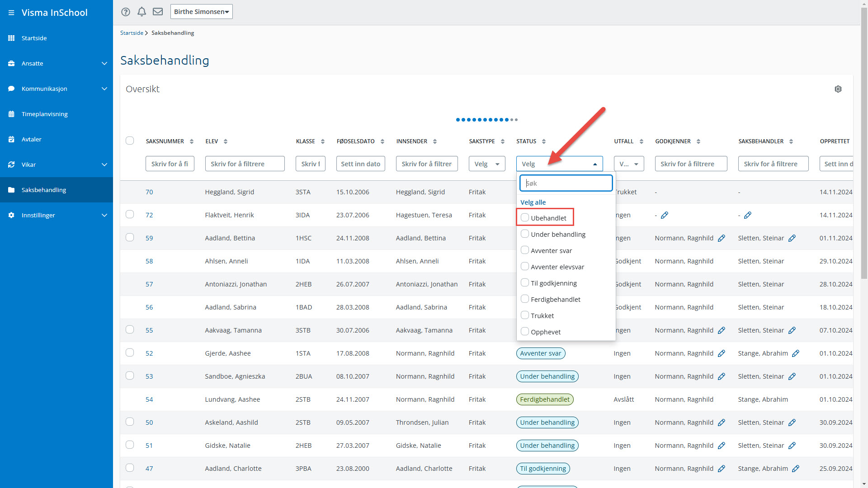Open the notifications bell icon

coord(142,12)
